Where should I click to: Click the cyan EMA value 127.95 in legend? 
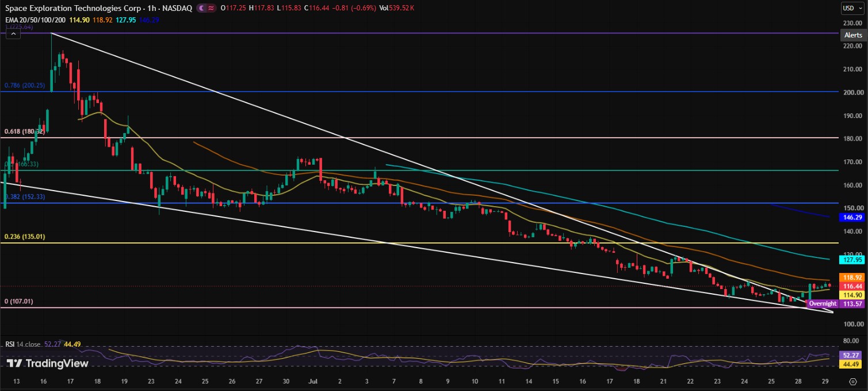[x=125, y=20]
